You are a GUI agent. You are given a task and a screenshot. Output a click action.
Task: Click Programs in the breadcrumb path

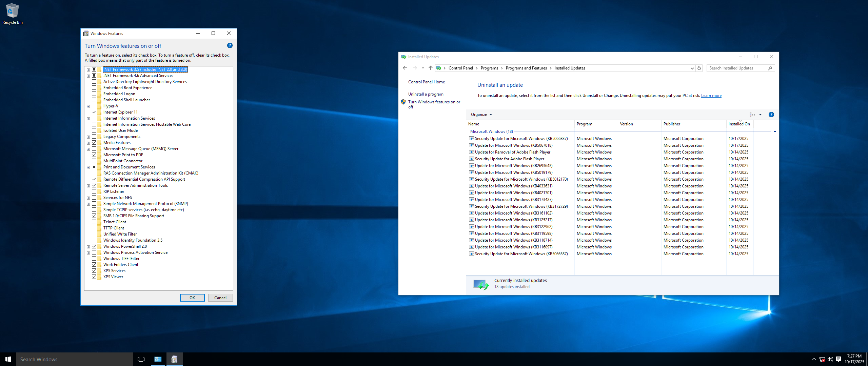click(x=489, y=68)
